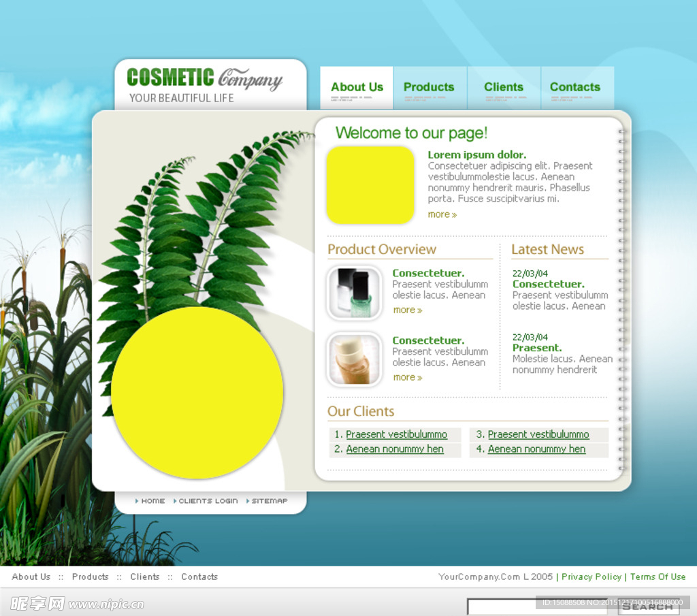This screenshot has width=697, height=616.
Task: Click the SEARCH button
Action: coord(649,607)
